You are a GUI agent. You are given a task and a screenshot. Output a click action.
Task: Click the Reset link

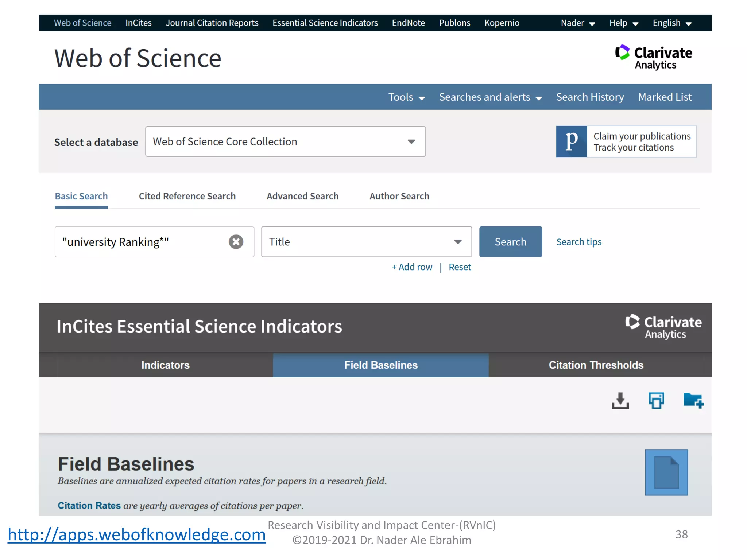click(460, 267)
